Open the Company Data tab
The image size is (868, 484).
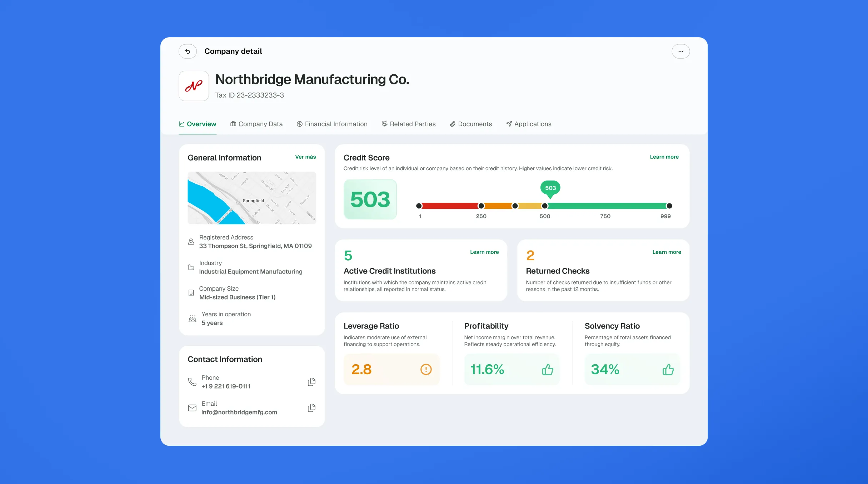[x=256, y=124]
